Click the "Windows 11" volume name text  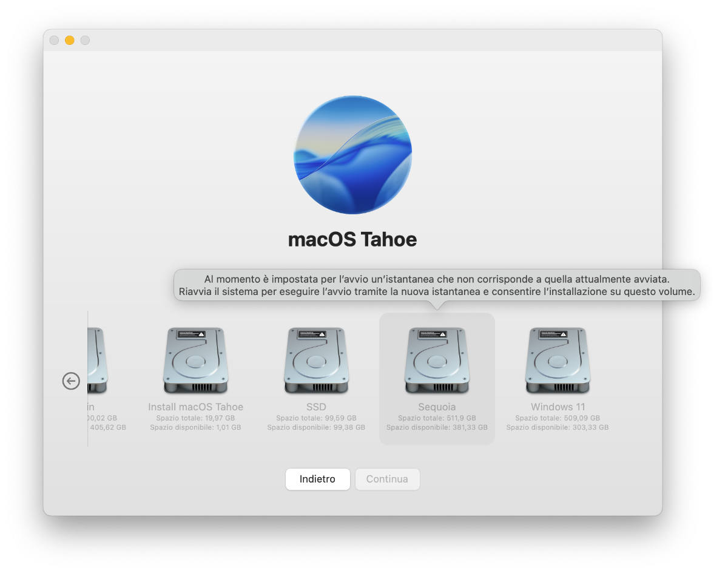tap(558, 407)
